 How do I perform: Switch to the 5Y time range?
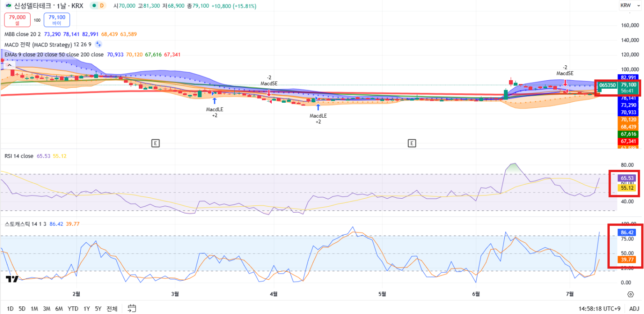(98, 309)
